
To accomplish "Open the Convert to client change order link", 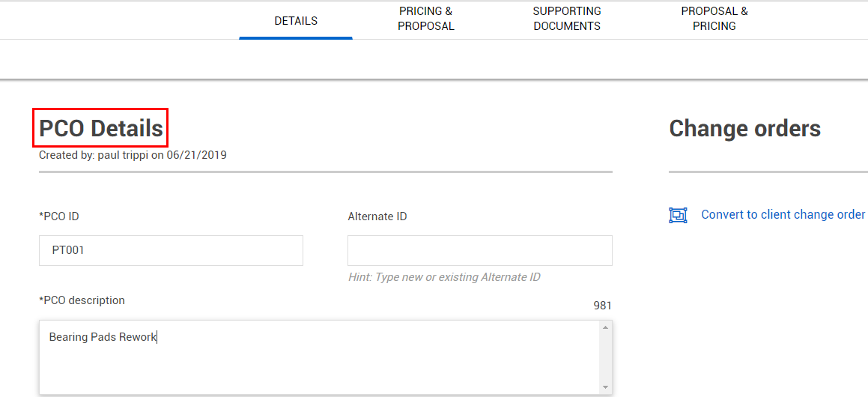I will [x=783, y=215].
